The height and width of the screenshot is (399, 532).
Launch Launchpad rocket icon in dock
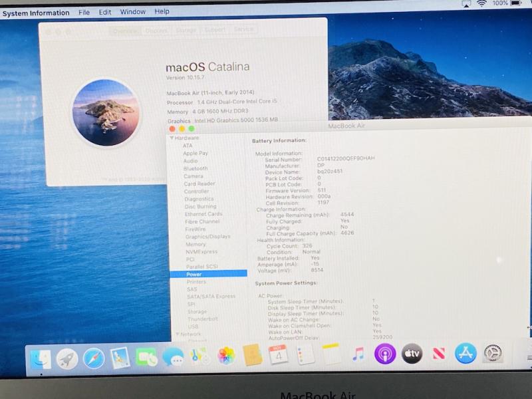(67, 359)
